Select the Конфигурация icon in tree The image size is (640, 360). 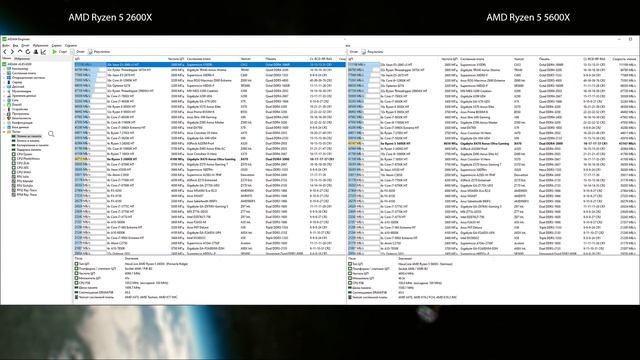pos(9,122)
